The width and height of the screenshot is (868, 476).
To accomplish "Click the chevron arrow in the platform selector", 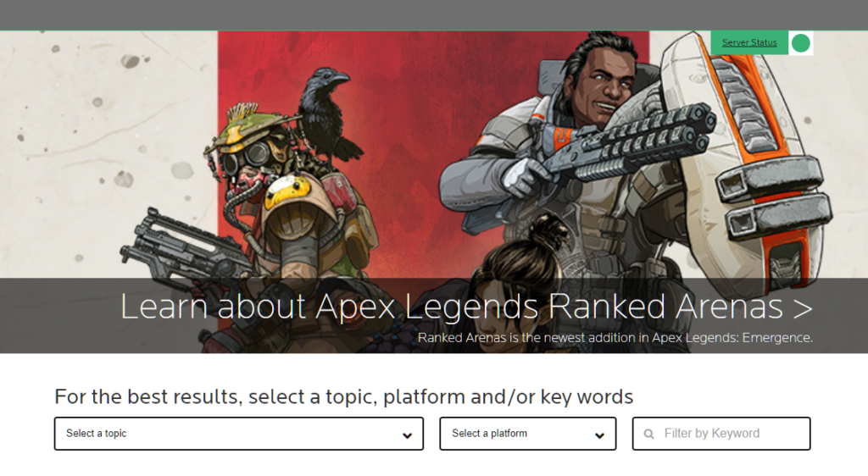I will [599, 435].
